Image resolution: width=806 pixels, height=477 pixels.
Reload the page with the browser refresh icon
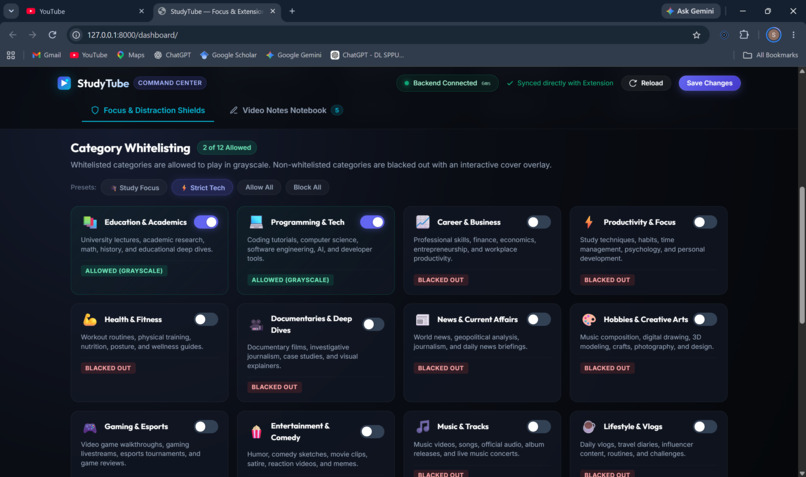(x=52, y=34)
